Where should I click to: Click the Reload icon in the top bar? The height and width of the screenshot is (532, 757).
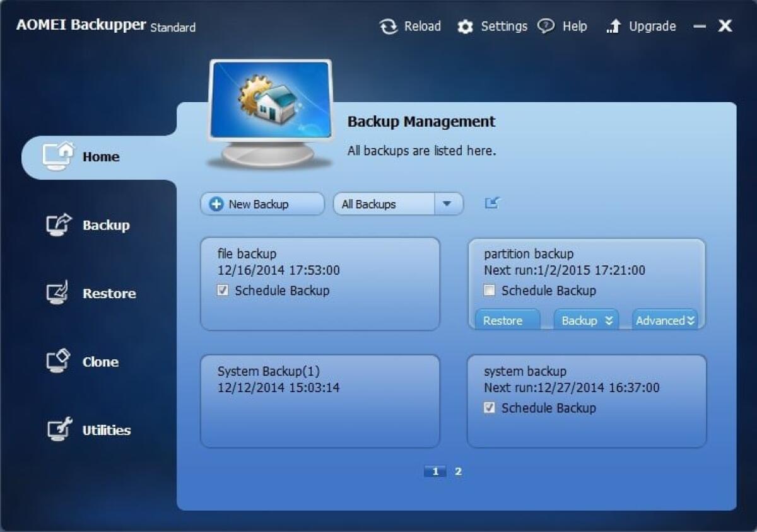click(387, 26)
